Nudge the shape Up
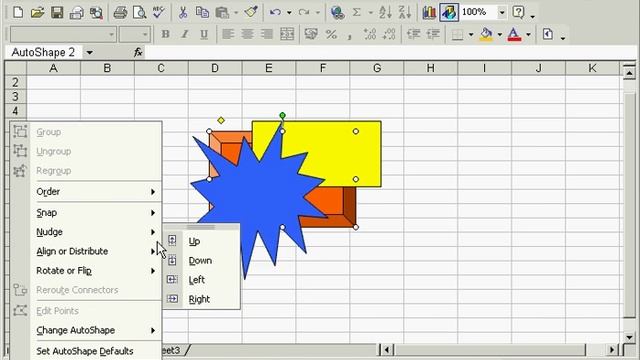640x360 pixels. pyautogui.click(x=201, y=241)
